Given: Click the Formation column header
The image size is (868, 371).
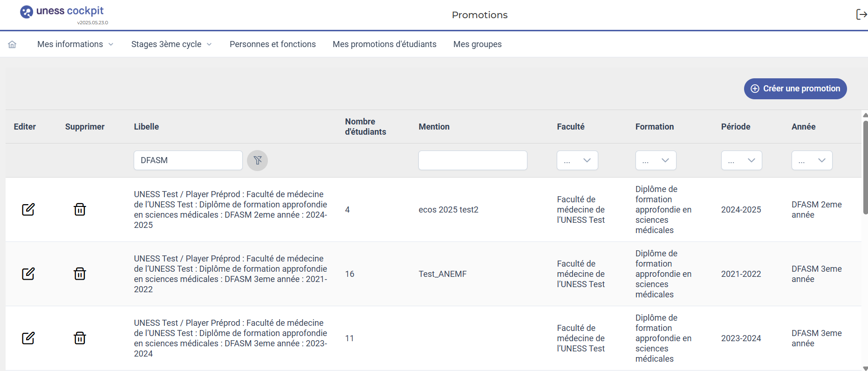Looking at the screenshot, I should tap(655, 127).
